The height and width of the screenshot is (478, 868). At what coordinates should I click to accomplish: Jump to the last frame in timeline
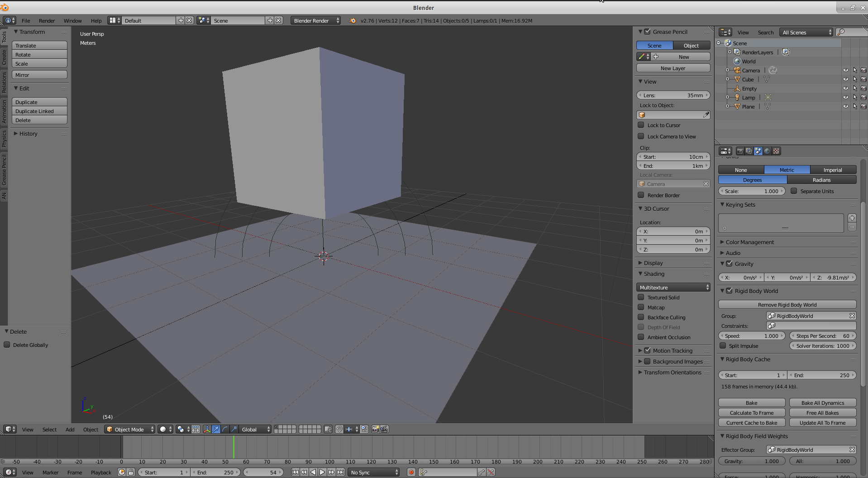[340, 472]
